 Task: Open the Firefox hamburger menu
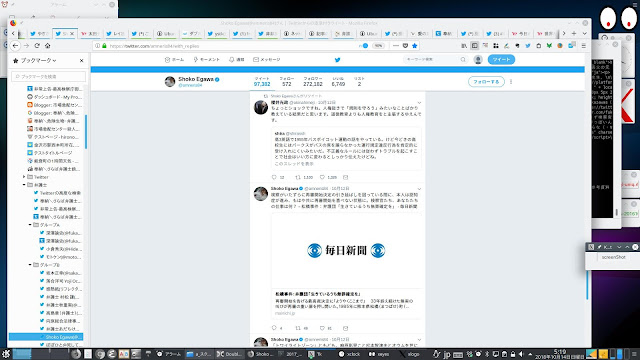(x=584, y=46)
